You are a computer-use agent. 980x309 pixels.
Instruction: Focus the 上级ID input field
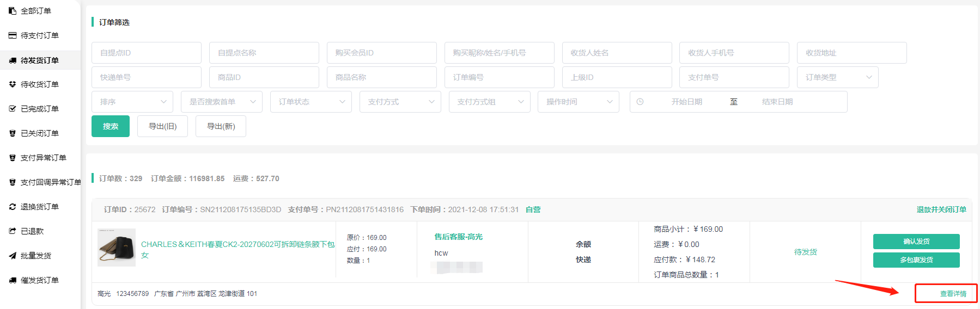tap(617, 77)
